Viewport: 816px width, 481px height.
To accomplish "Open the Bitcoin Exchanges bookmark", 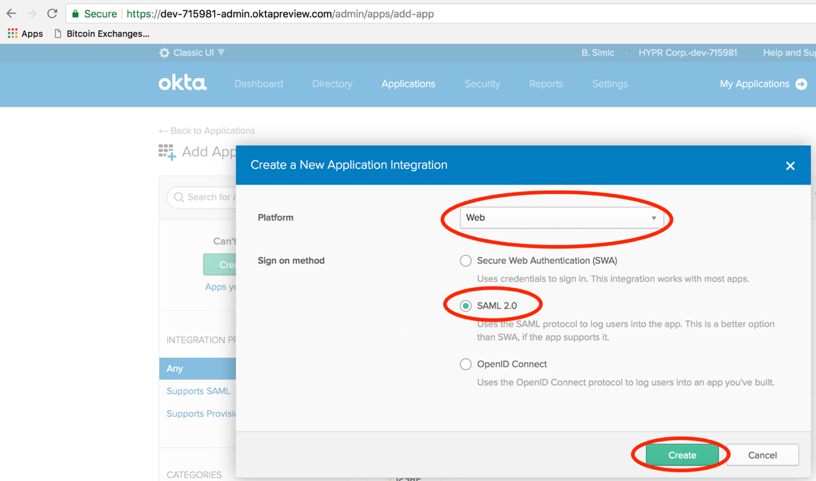I will point(102,33).
